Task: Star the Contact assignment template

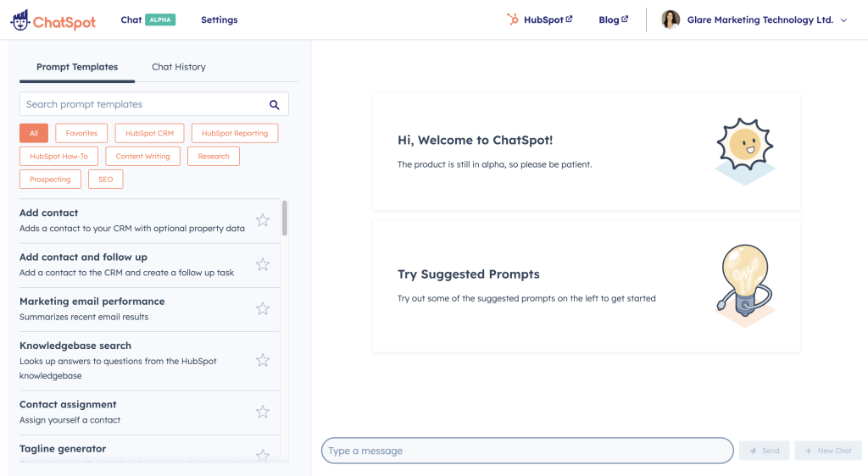Action: point(263,412)
